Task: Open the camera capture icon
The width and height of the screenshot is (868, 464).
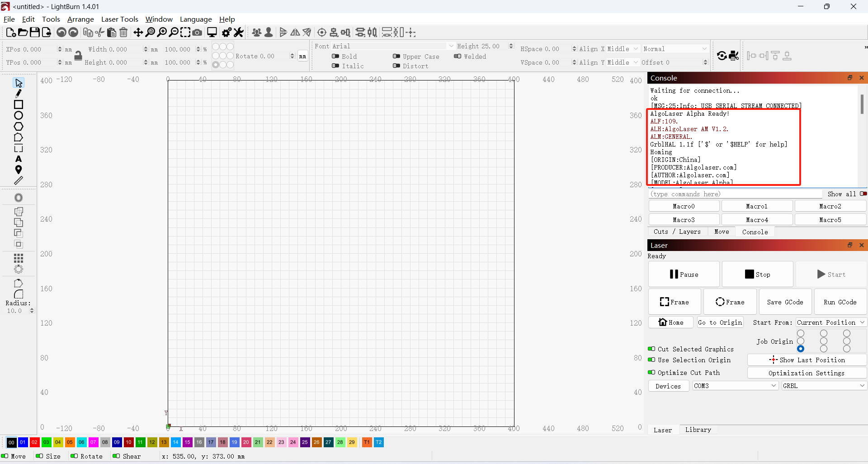Action: tap(197, 32)
